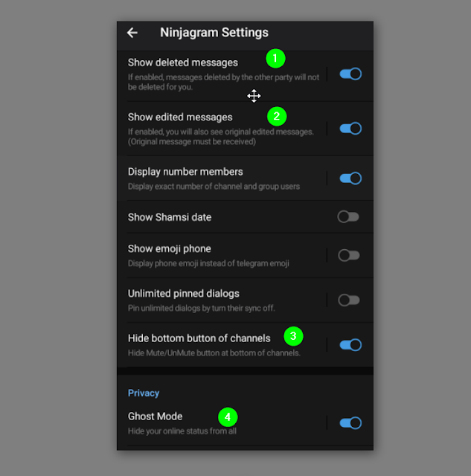Select the Show deleted messages label
This screenshot has width=471, height=476.
[x=183, y=62]
